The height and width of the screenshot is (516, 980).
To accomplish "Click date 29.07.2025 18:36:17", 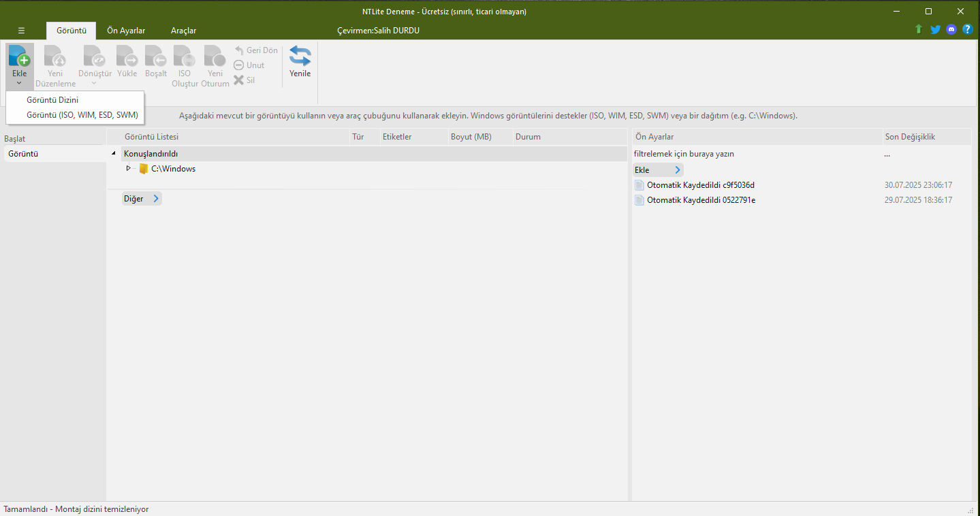I will (x=918, y=200).
